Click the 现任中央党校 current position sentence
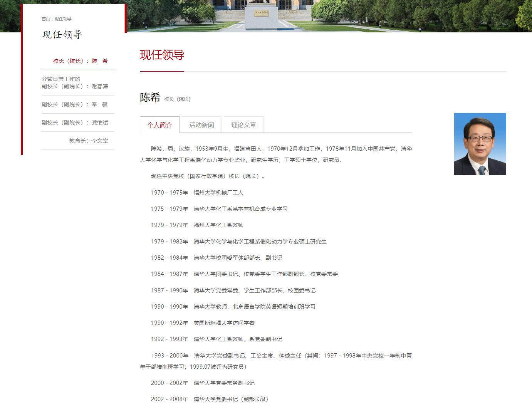532x403 pixels. tap(208, 176)
